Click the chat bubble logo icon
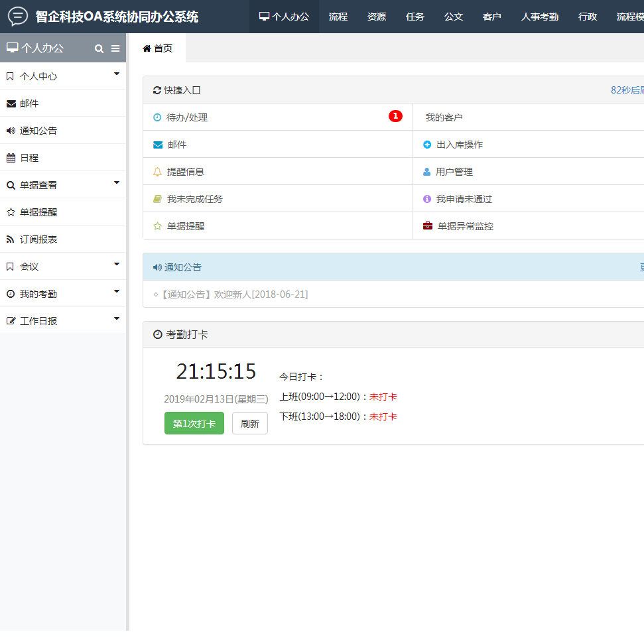Viewport: 644px width, 644px height. [x=18, y=16]
